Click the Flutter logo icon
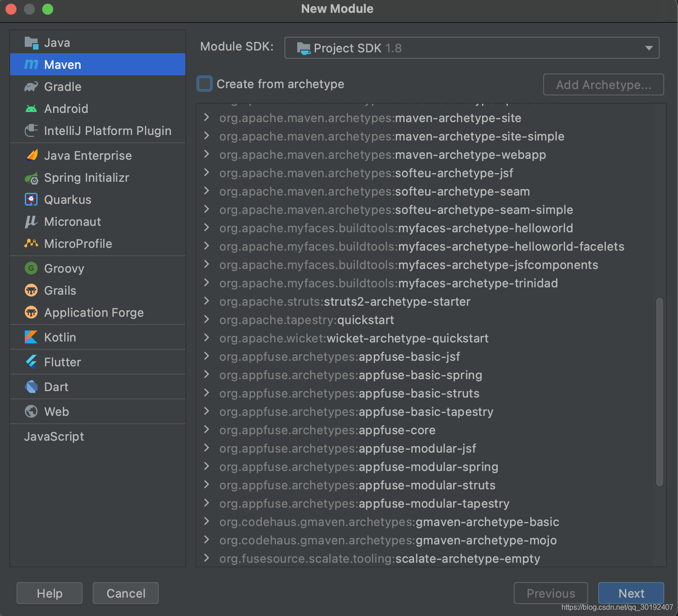This screenshot has width=678, height=616. click(x=31, y=362)
